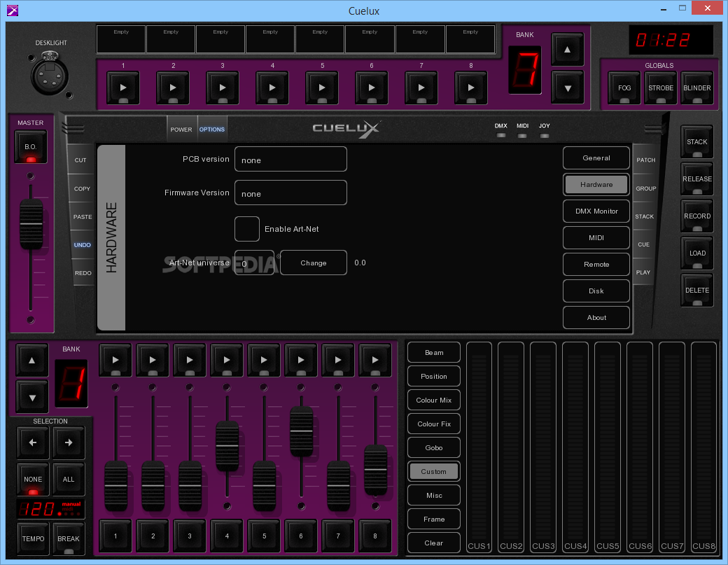The image size is (728, 565).
Task: Click the desklight XLR connector
Action: 49,76
